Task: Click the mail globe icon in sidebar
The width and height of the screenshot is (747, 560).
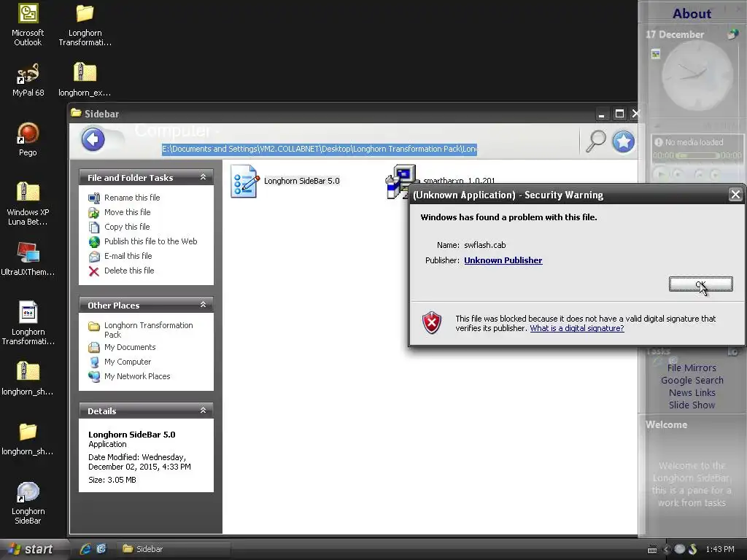Action: [x=732, y=34]
